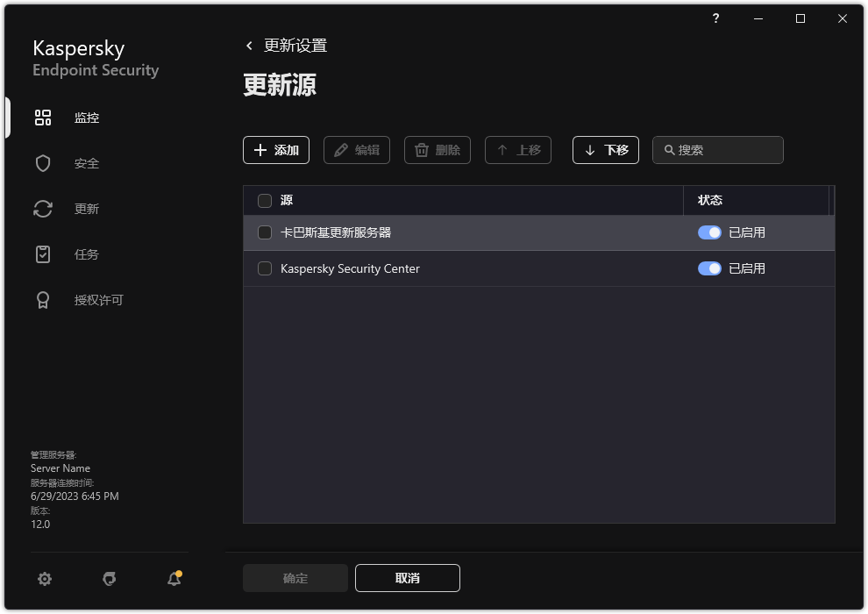Screen dimensions: 868x614
Task: Disable the Kaspersky Security Center toggle
Action: coord(709,268)
